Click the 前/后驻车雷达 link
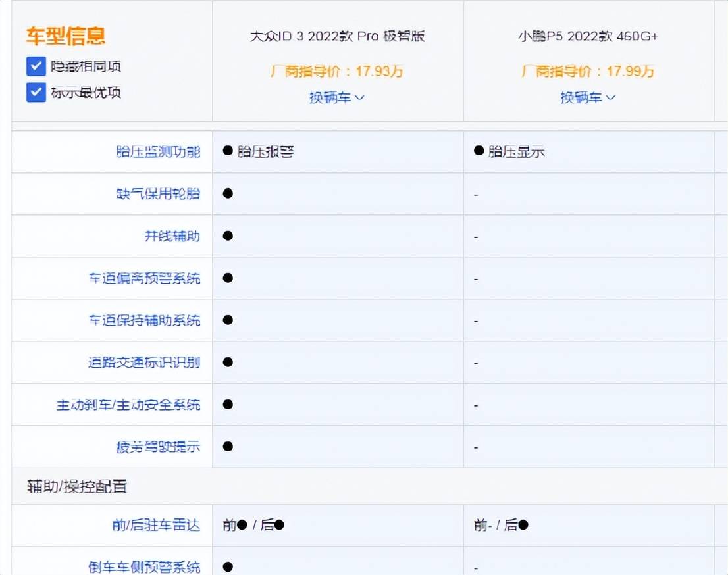The height and width of the screenshot is (575, 728). (x=156, y=526)
